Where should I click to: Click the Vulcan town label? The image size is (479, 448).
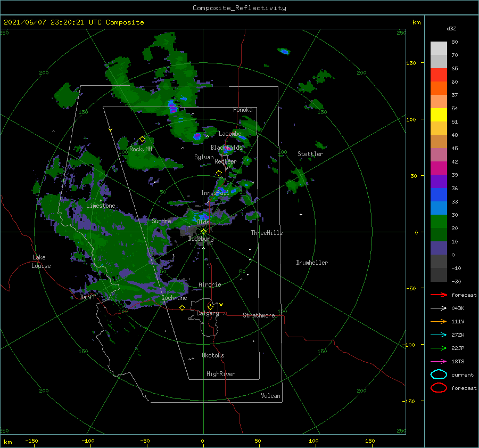pyautogui.click(x=270, y=396)
